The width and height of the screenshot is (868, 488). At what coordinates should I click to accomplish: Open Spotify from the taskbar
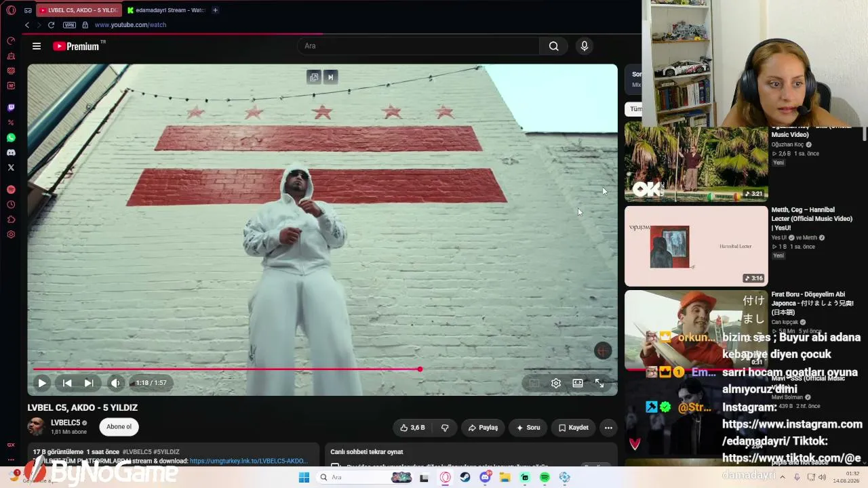[545, 477]
